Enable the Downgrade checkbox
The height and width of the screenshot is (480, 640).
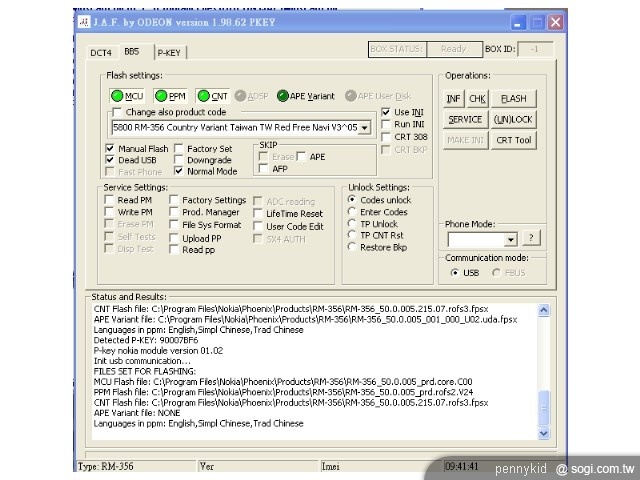click(178, 160)
